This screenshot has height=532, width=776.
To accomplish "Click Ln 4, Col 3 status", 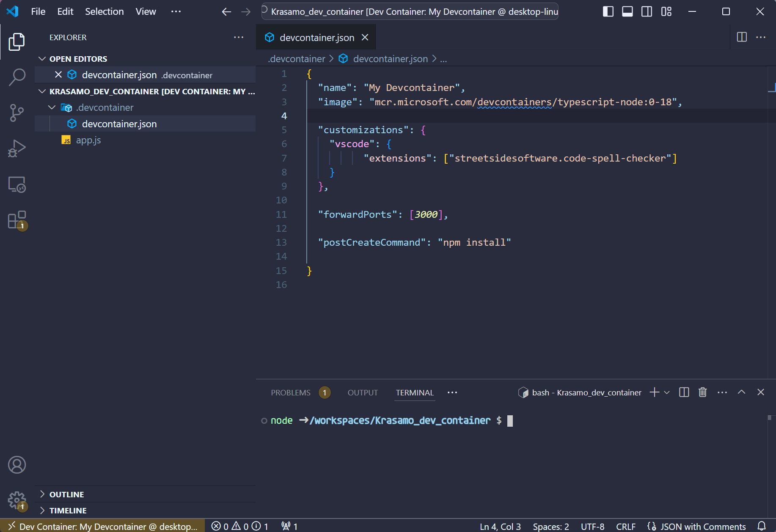I will coord(500,526).
